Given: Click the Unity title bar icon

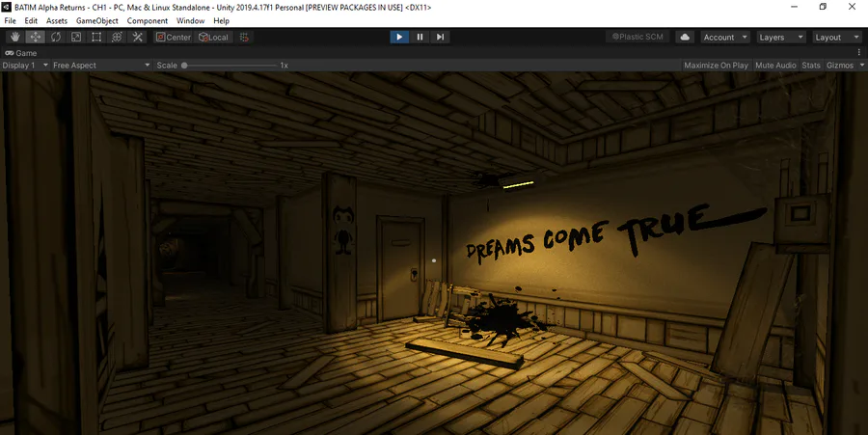Looking at the screenshot, I should pos(7,7).
